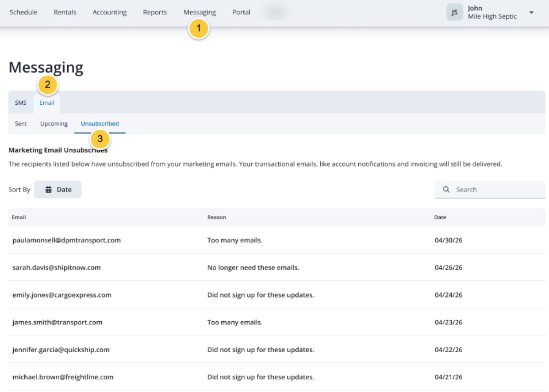The width and height of the screenshot is (549, 392).
Task: Switch to the SMS tab
Action: click(21, 103)
